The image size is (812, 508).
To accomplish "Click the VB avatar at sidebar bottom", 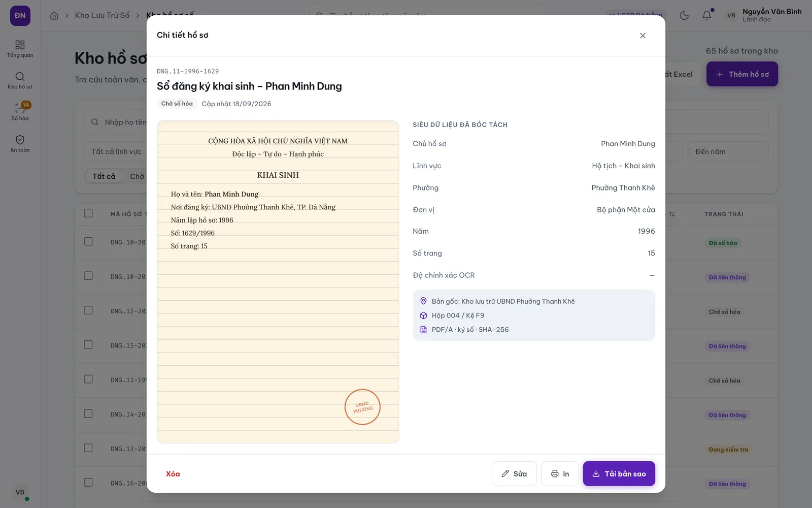I will pos(20,492).
